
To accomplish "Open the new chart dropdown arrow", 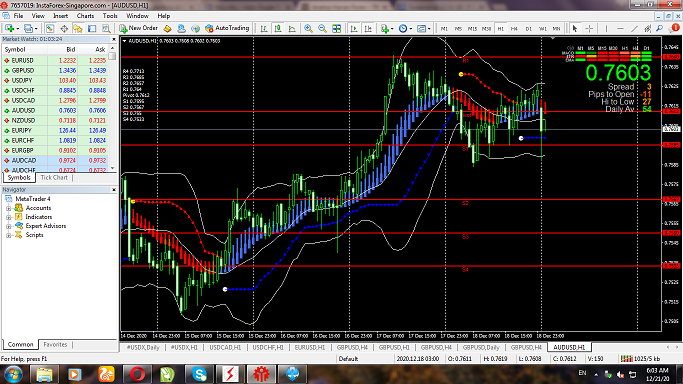I will pyautogui.click(x=17, y=29).
